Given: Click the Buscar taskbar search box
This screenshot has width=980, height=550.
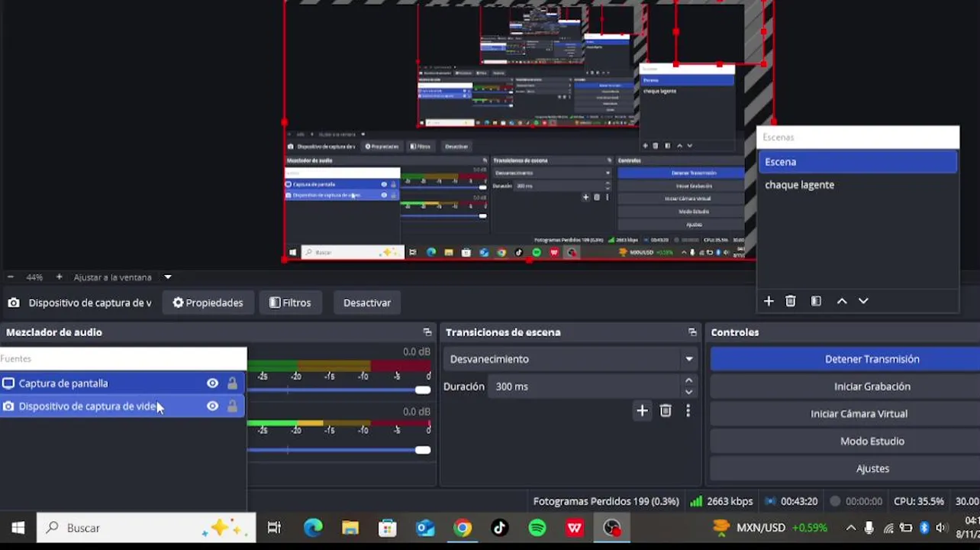Looking at the screenshot, I should [x=146, y=528].
